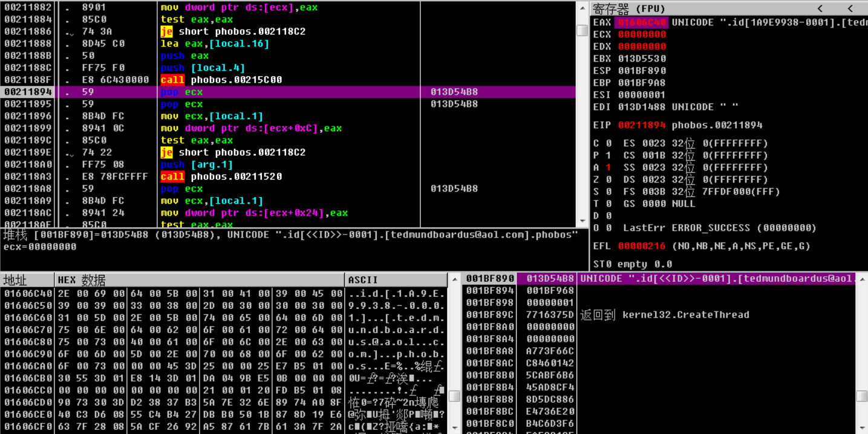Click the EBP register value 001BF9A8
Screen dimensions: 868x434
point(642,83)
